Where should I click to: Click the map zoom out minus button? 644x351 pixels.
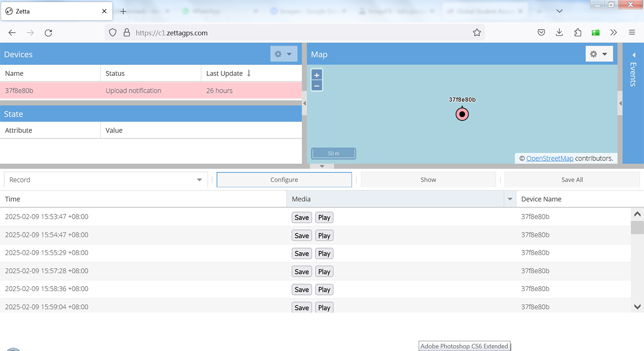(x=317, y=86)
